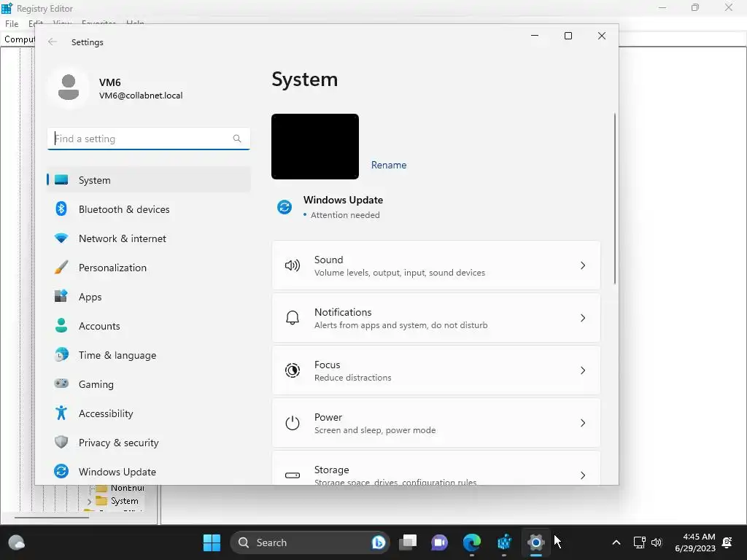Open Network & internet settings
The image size is (747, 560).
point(149,238)
